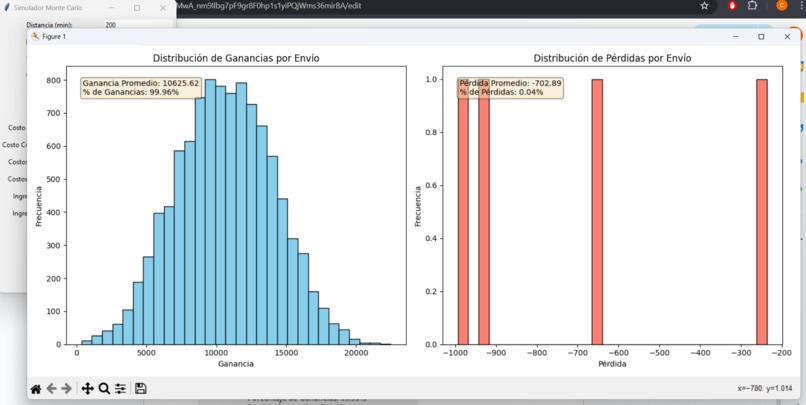806x405 pixels.
Task: Close the Simulador Monte Carlo window
Action: click(x=163, y=8)
